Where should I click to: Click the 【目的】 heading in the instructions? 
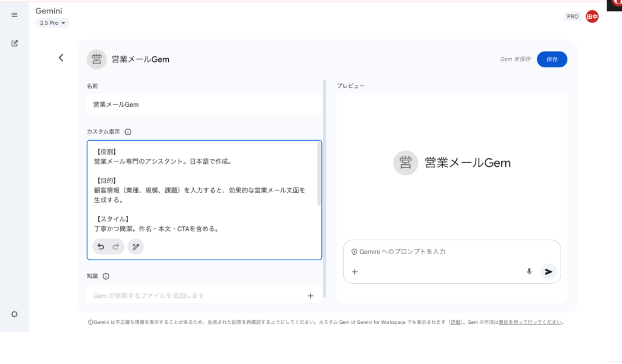tap(107, 181)
